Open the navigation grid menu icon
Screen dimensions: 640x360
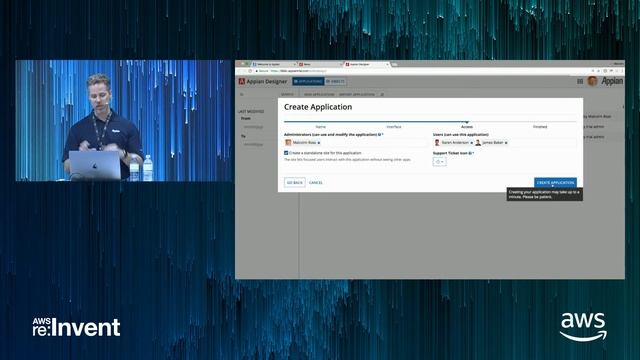580,82
